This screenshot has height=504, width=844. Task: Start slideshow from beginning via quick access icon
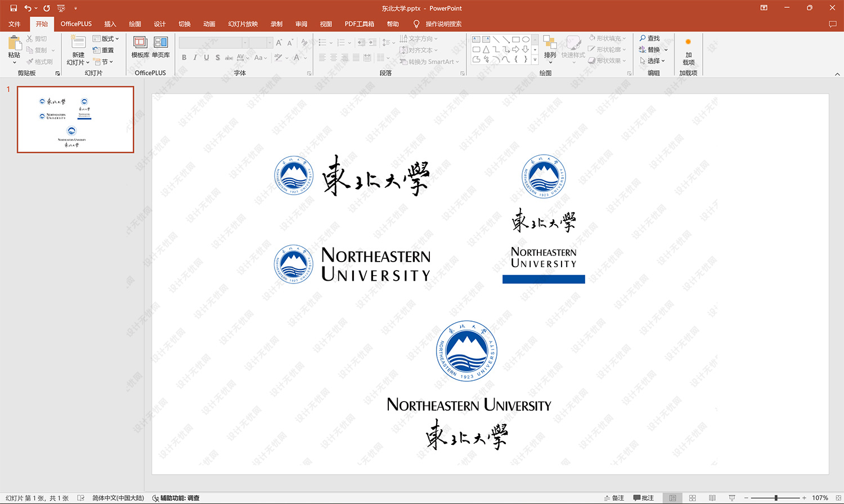coord(61,8)
